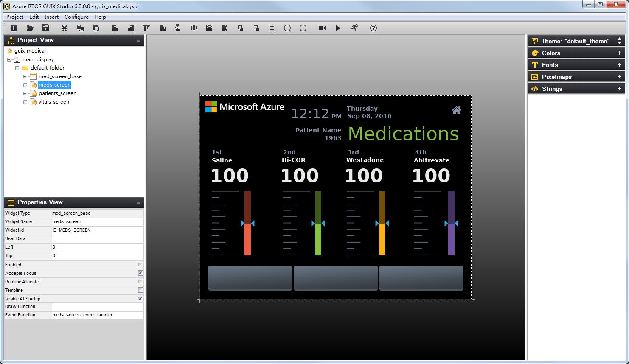629x364 pixels.
Task: Select patients_screen in the project tree
Action: pos(57,93)
